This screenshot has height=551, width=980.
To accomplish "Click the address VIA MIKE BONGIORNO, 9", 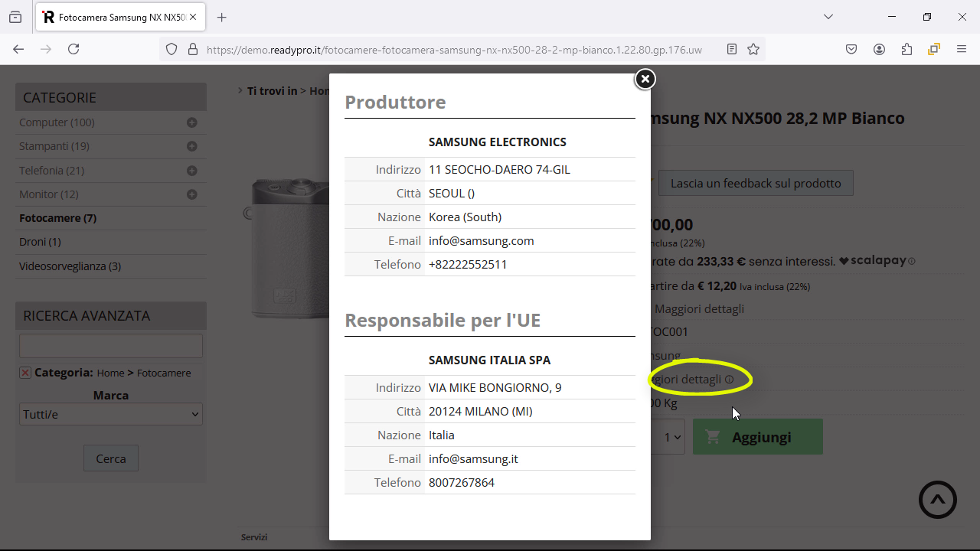I will pyautogui.click(x=495, y=387).
